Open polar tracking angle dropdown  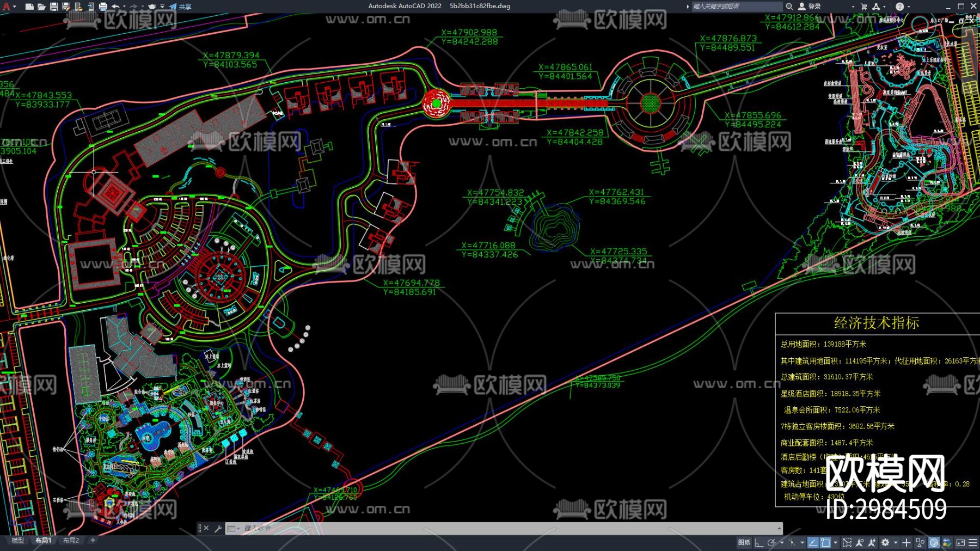pyautogui.click(x=782, y=543)
